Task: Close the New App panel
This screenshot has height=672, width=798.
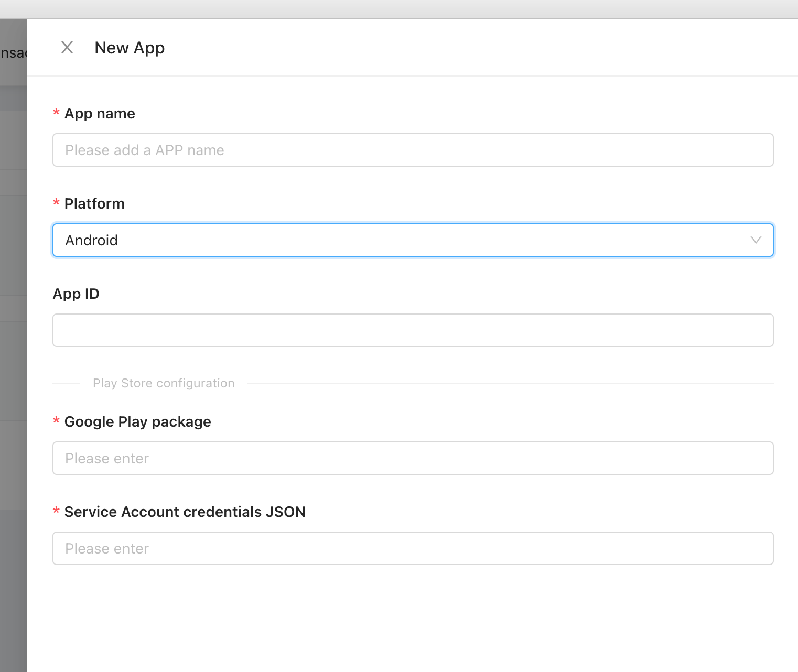Action: click(67, 48)
